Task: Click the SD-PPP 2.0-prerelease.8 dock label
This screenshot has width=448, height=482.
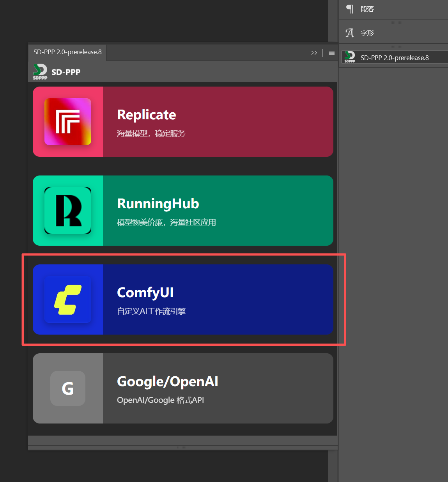Action: point(394,58)
